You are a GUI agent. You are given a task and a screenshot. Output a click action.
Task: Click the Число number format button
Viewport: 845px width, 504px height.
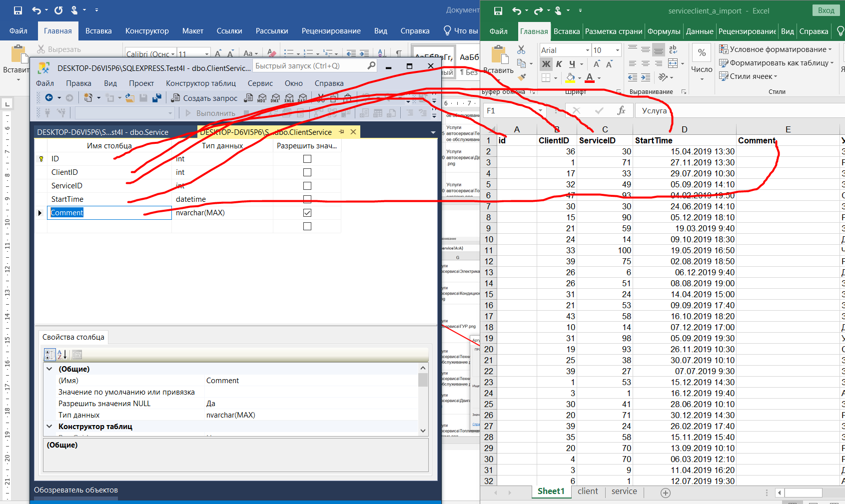click(x=702, y=63)
